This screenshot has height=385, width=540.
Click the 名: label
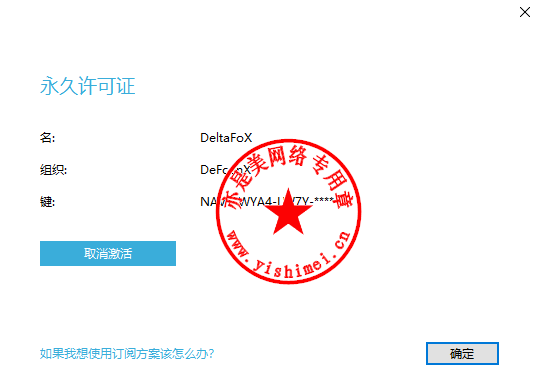(x=47, y=138)
